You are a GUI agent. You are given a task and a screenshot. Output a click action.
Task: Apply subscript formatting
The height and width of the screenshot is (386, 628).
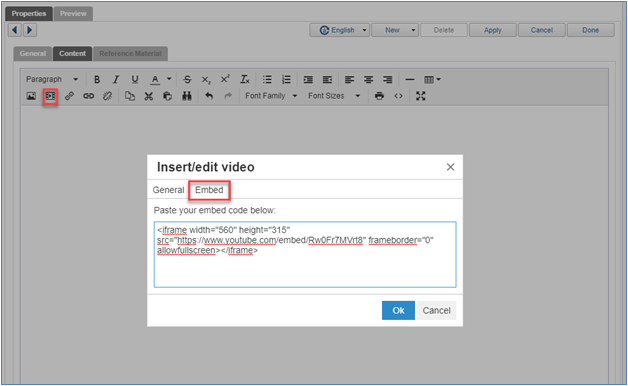pyautogui.click(x=206, y=80)
